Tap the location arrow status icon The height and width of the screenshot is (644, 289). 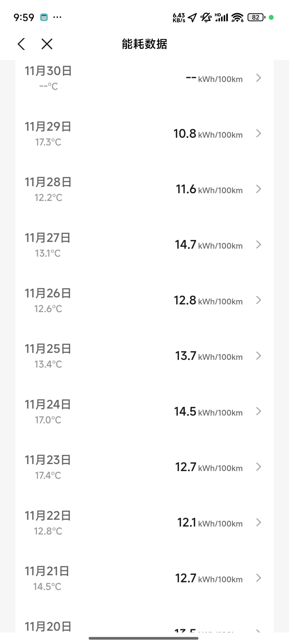(192, 17)
